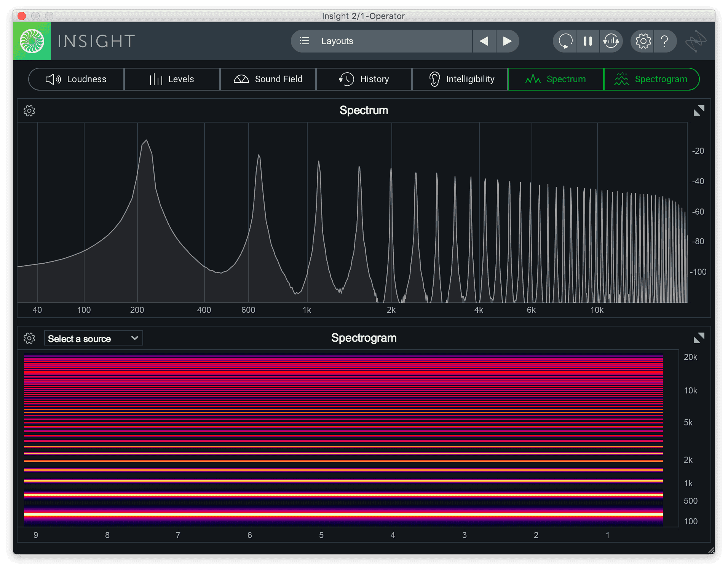Click the red close window button
The image size is (728, 570).
(x=22, y=16)
